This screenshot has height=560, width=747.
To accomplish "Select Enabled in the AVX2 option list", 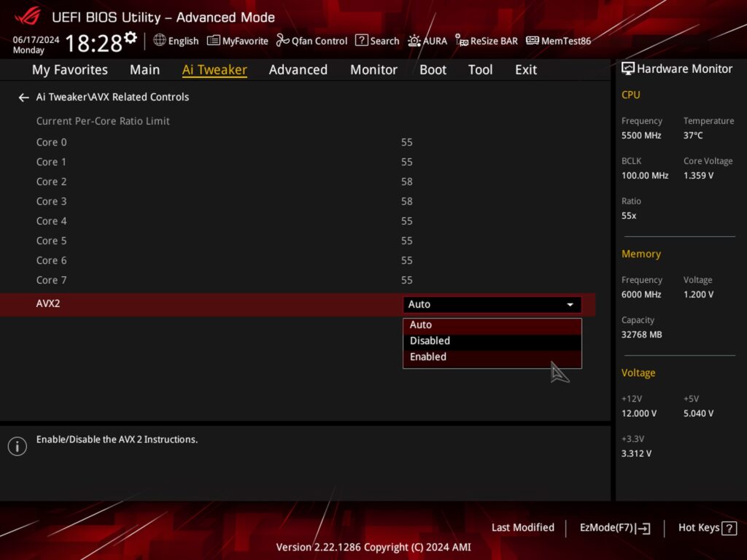I will pyautogui.click(x=492, y=357).
